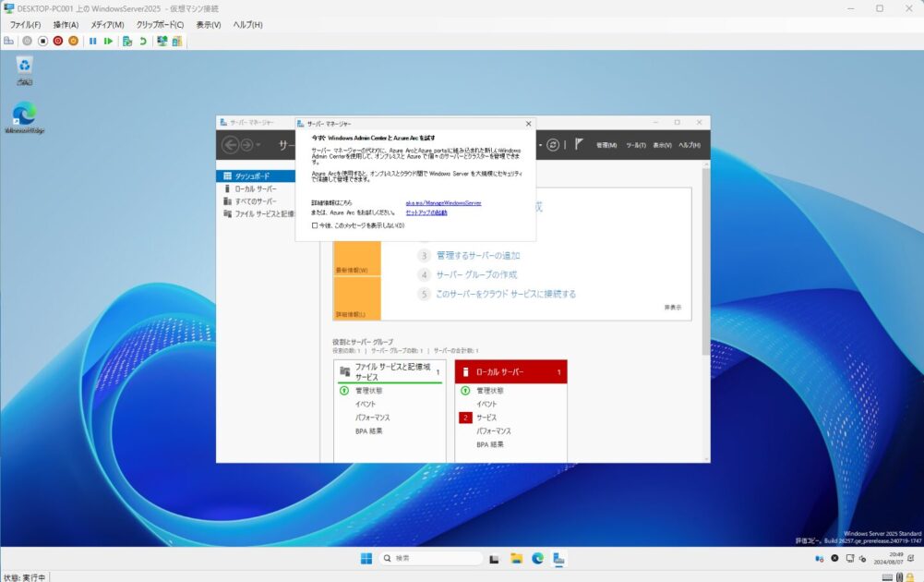Click the Enhanced Session toolbar icon
The width and height of the screenshot is (924, 582).
click(162, 41)
